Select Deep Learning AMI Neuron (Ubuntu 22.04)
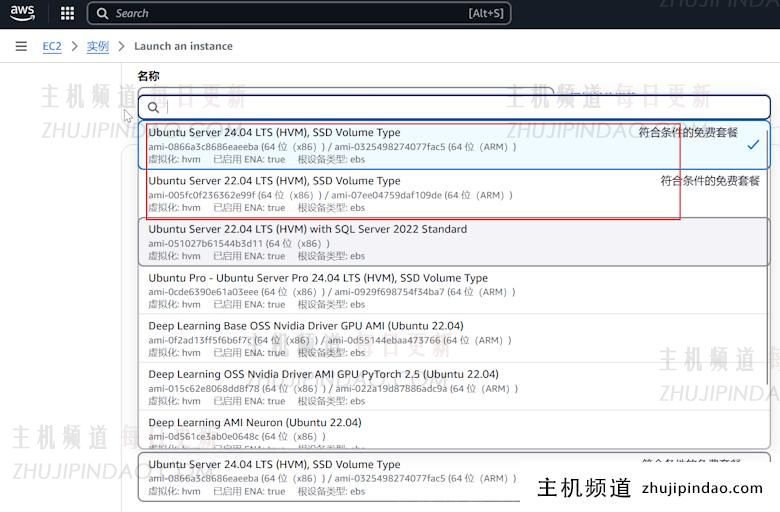The image size is (780, 512). 454,429
